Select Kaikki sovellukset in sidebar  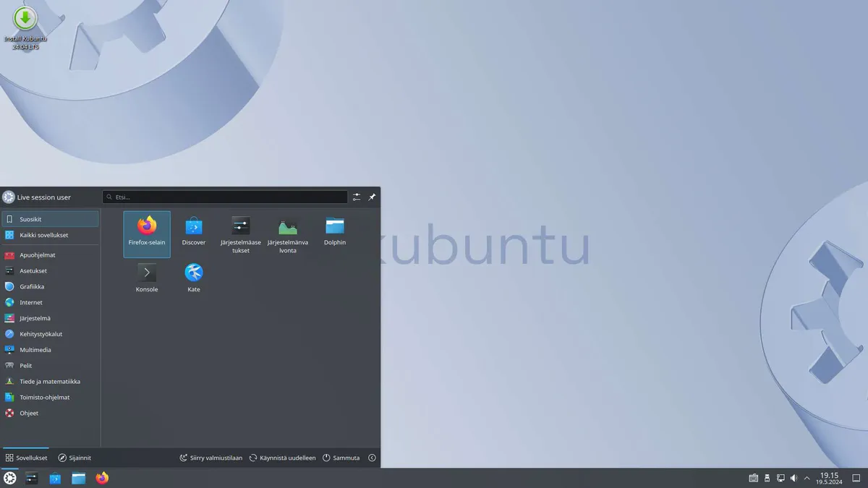[44, 235]
